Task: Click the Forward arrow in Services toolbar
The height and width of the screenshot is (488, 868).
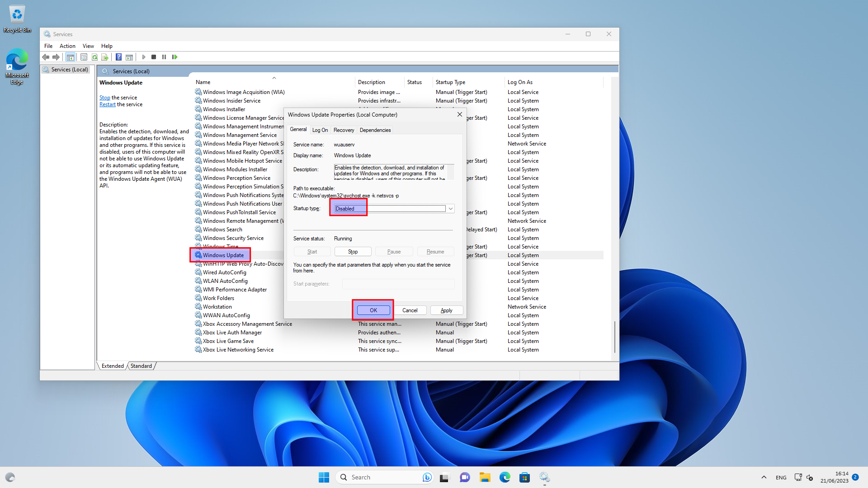Action: coord(56,57)
